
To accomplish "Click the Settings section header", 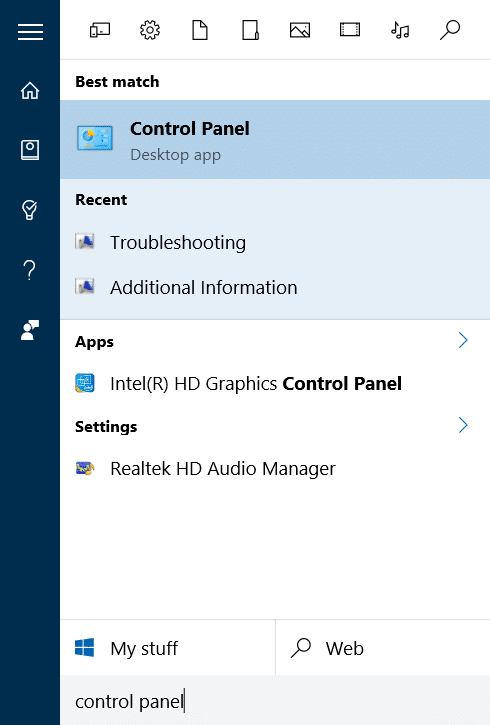I will pos(106,426).
